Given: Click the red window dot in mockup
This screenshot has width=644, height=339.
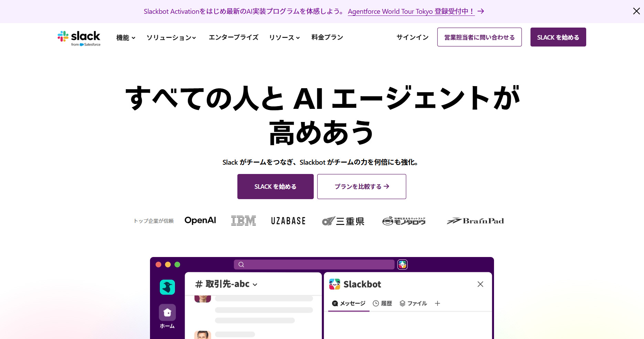Looking at the screenshot, I should coord(158,265).
